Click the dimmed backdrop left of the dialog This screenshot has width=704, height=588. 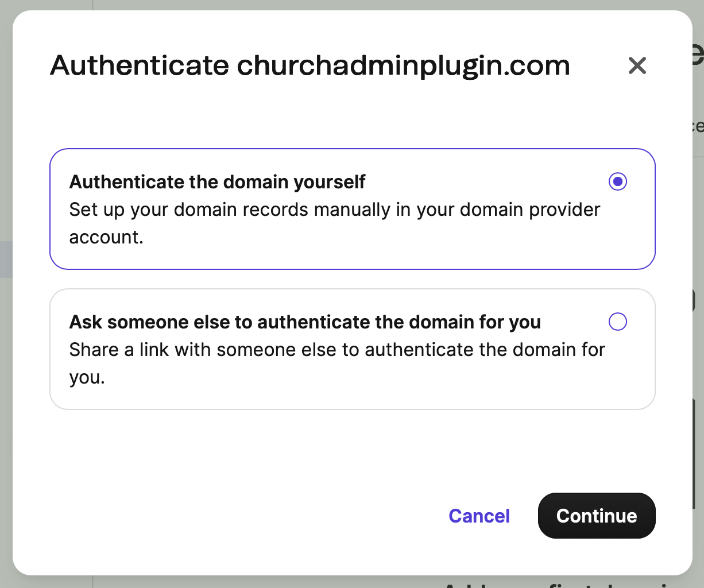point(6,402)
